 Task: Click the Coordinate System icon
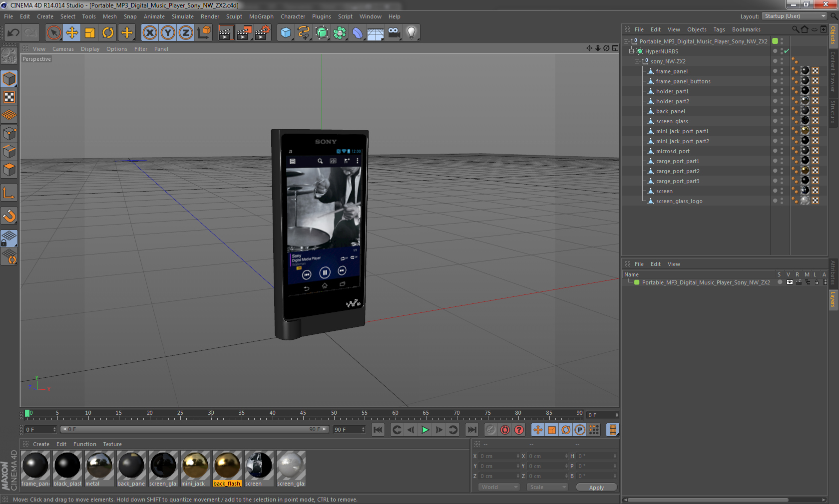[x=204, y=33]
